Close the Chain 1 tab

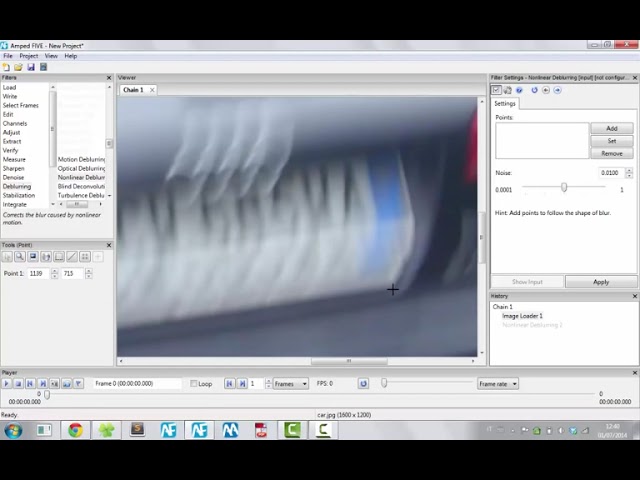point(152,90)
